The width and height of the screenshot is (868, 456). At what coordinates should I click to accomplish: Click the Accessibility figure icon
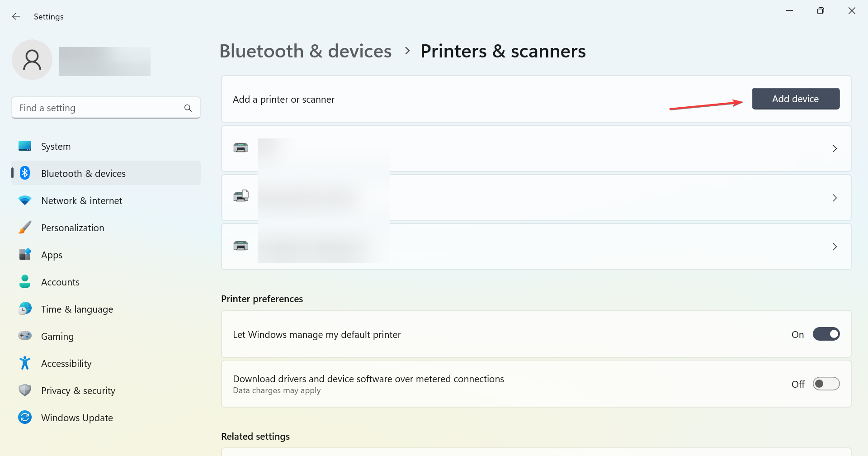pos(25,363)
